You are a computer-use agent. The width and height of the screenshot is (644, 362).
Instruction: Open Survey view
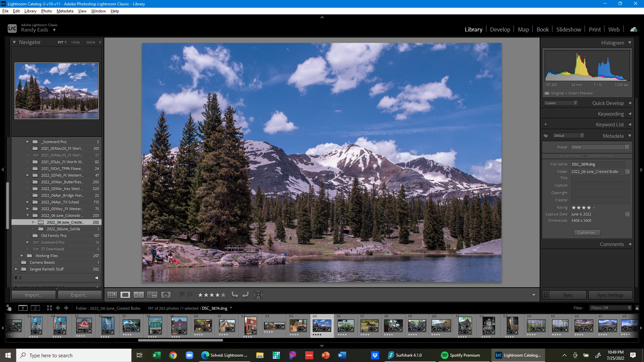(152, 295)
